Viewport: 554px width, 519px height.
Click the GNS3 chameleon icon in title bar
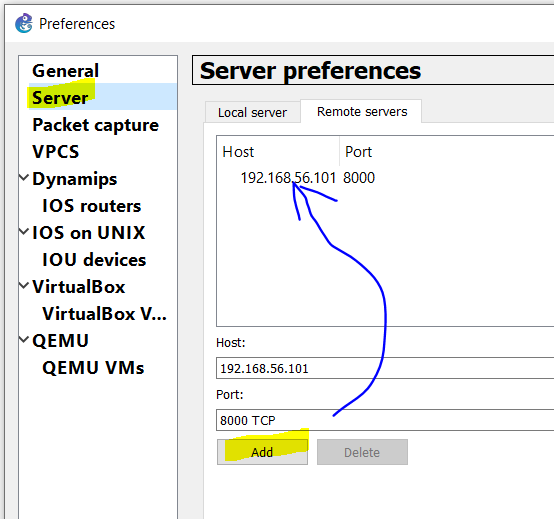[x=24, y=23]
